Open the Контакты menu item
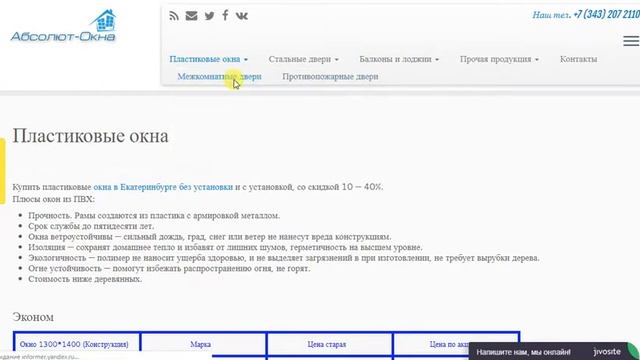640x360 pixels. click(578, 59)
